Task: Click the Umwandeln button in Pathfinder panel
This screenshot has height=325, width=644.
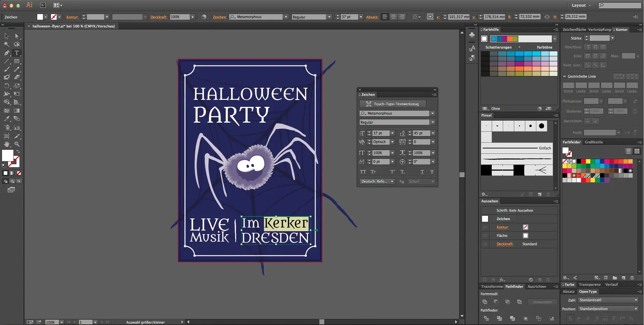Action: click(542, 302)
